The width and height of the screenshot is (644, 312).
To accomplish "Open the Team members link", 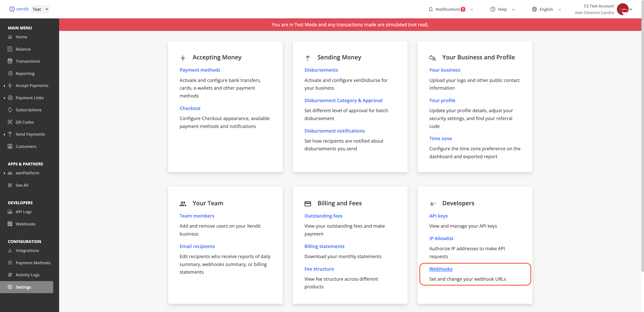I will (197, 216).
